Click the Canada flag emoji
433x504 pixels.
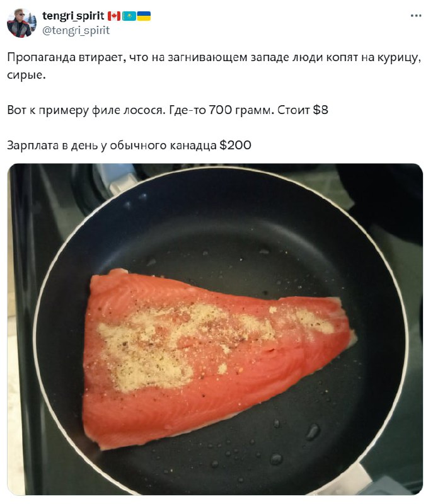click(114, 16)
